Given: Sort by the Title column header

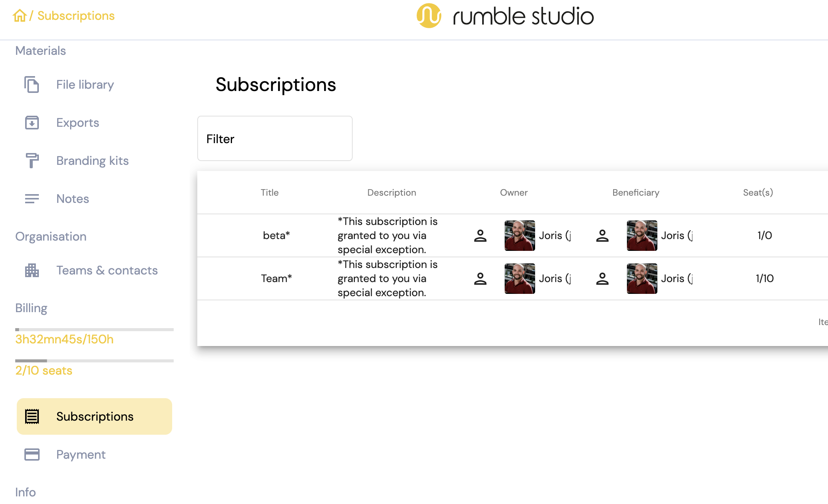Looking at the screenshot, I should click(270, 193).
